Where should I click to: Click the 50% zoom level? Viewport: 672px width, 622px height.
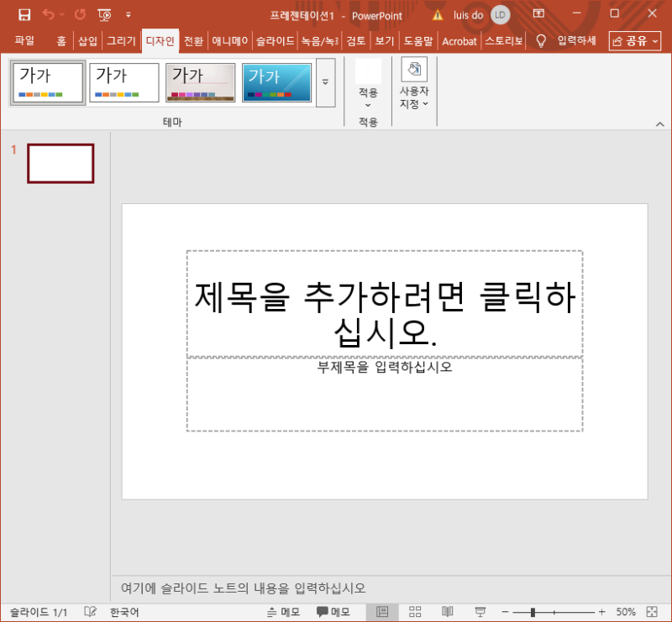(625, 612)
